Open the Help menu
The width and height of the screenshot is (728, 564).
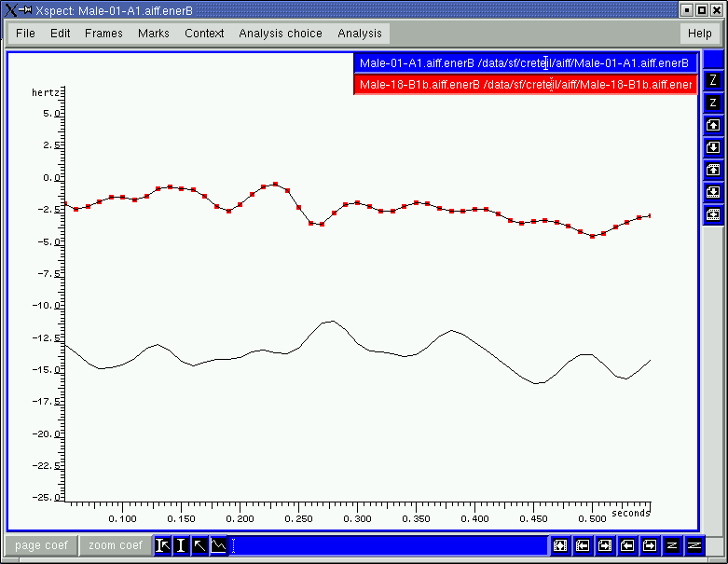(x=700, y=34)
